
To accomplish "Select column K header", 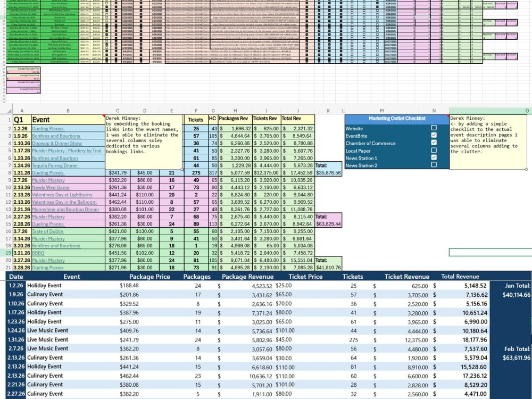I will pos(328,111).
